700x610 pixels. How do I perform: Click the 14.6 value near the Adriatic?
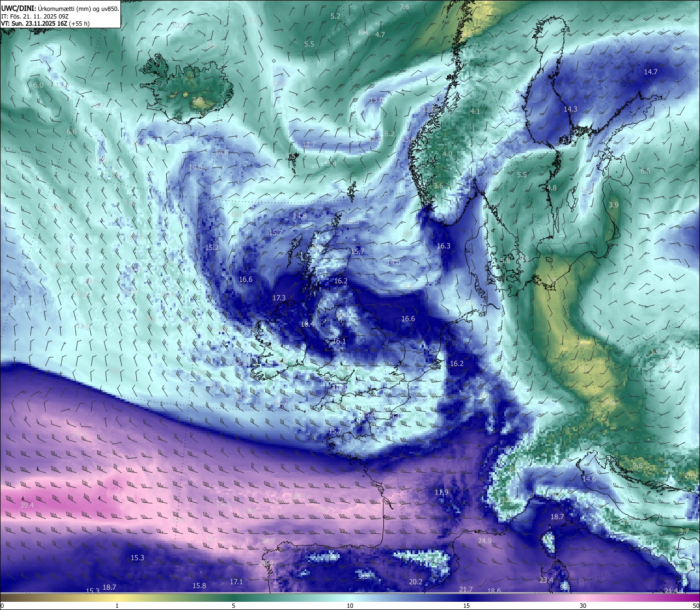coord(589,479)
